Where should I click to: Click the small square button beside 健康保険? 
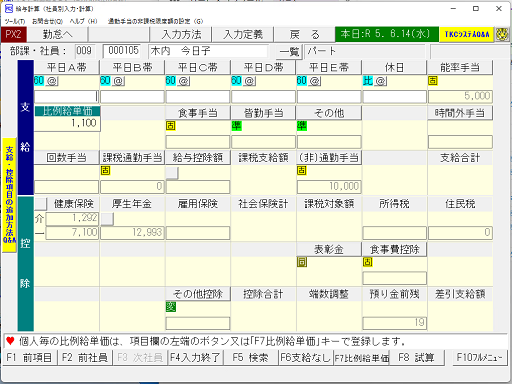pos(41,204)
